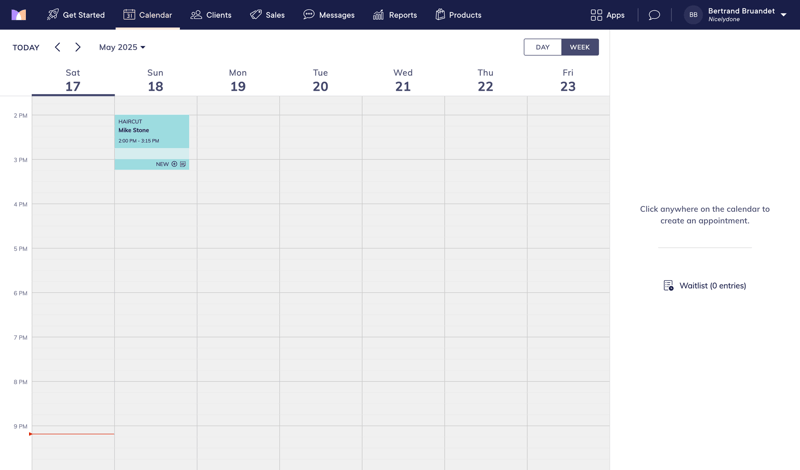Open the Products menu item
800x470 pixels.
click(x=458, y=15)
